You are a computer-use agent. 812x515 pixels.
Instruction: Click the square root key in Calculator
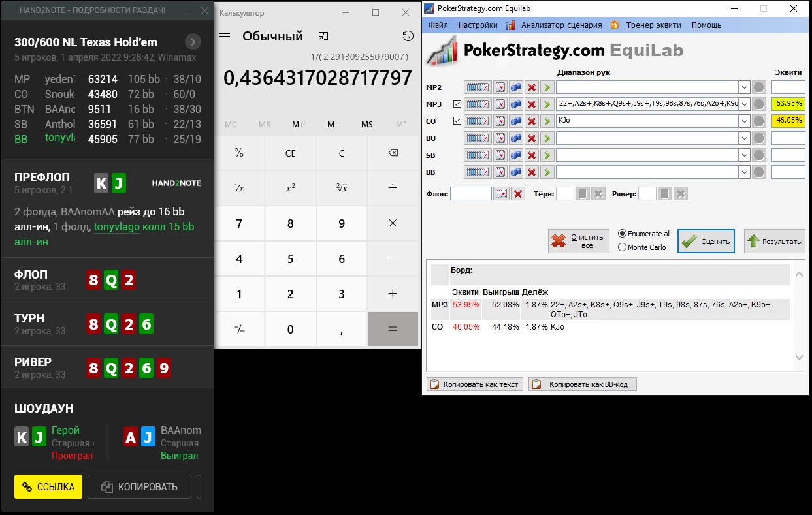pos(342,188)
